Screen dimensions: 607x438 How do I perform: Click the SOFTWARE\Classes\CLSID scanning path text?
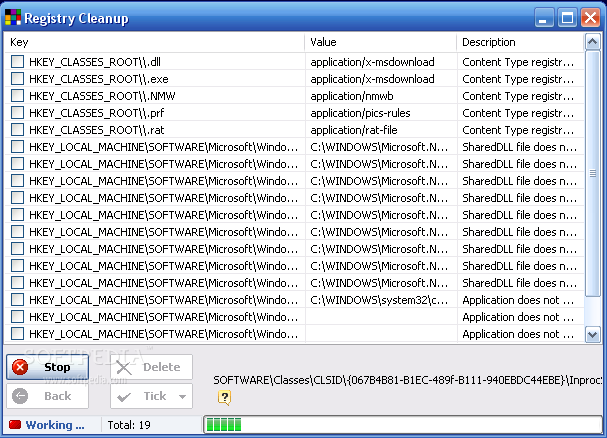pos(408,380)
